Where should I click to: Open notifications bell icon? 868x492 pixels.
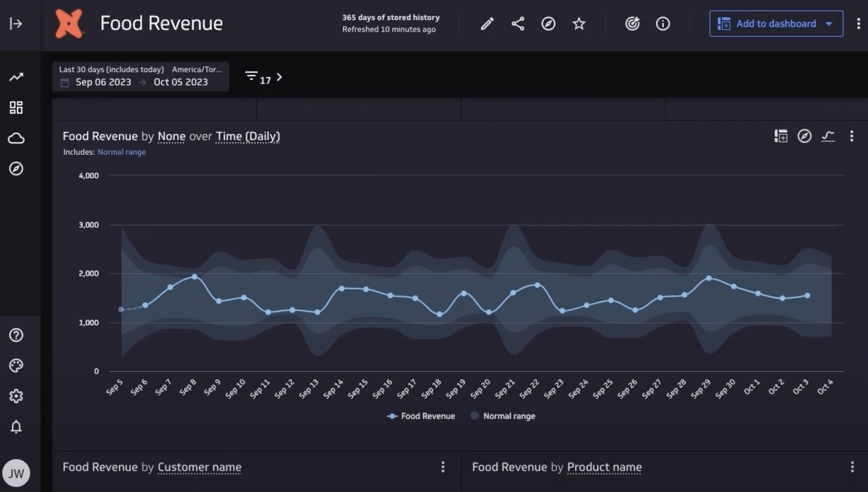coord(16,426)
